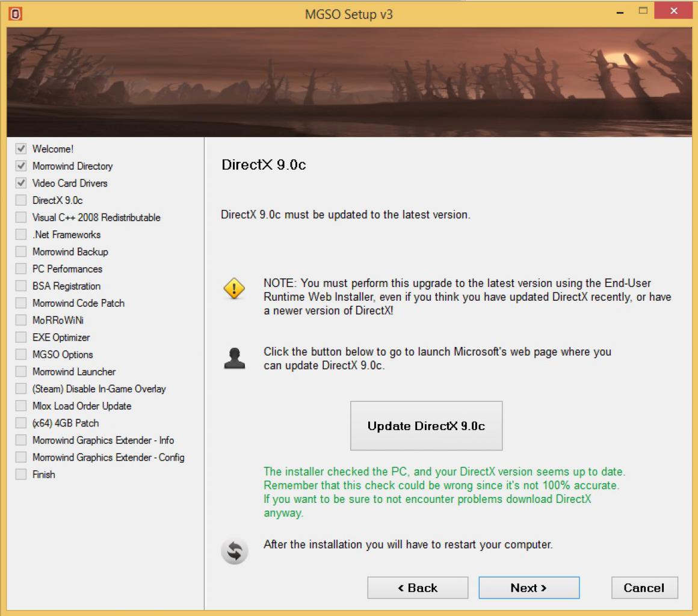
Task: Click the Morrowind landscape banner image
Action: 349,82
